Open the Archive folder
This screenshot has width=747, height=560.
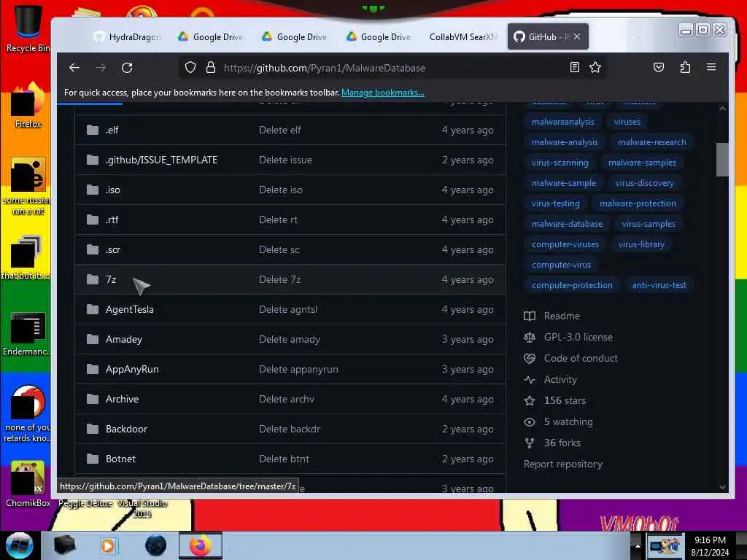click(x=122, y=399)
